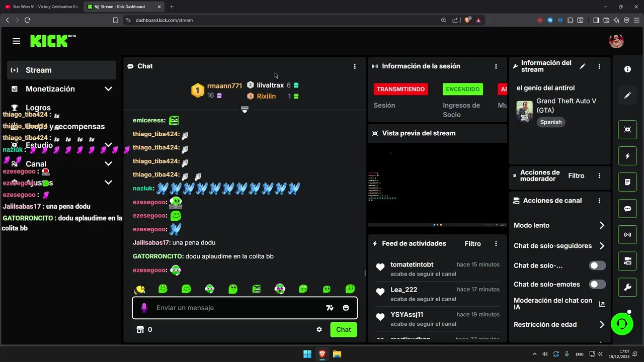Expand the Estudio sidebar chevron
The height and width of the screenshot is (362, 644).
[108, 145]
